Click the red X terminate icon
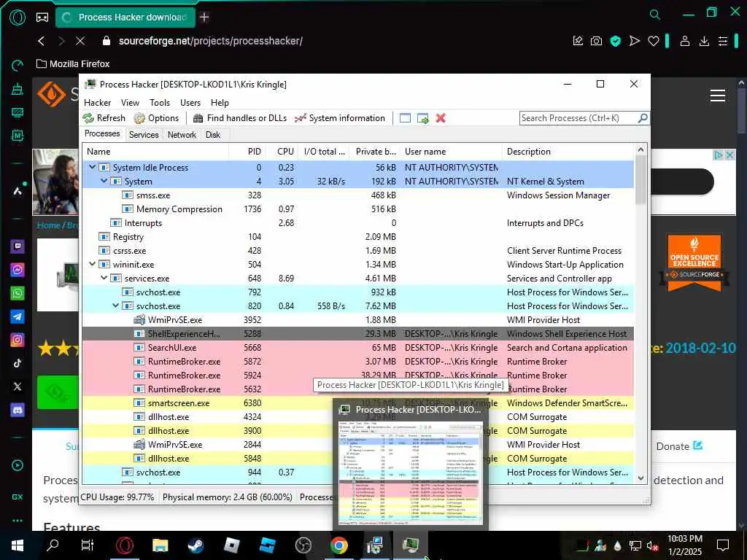 tap(441, 118)
